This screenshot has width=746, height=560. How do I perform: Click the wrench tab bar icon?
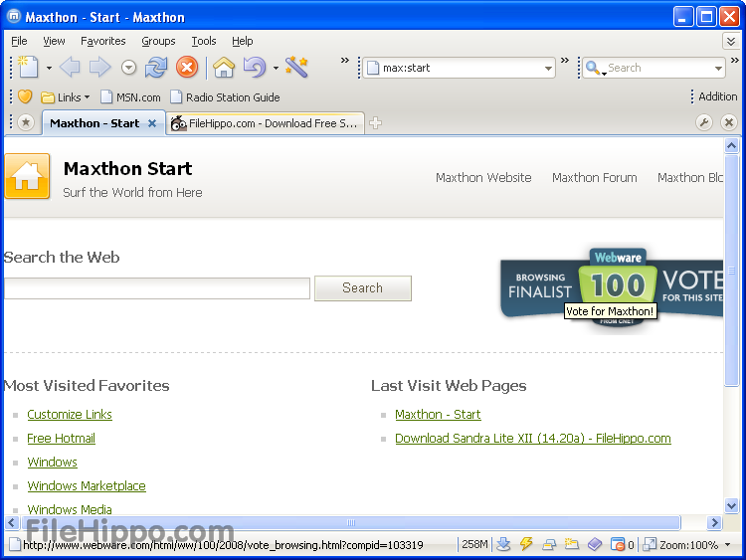[704, 122]
